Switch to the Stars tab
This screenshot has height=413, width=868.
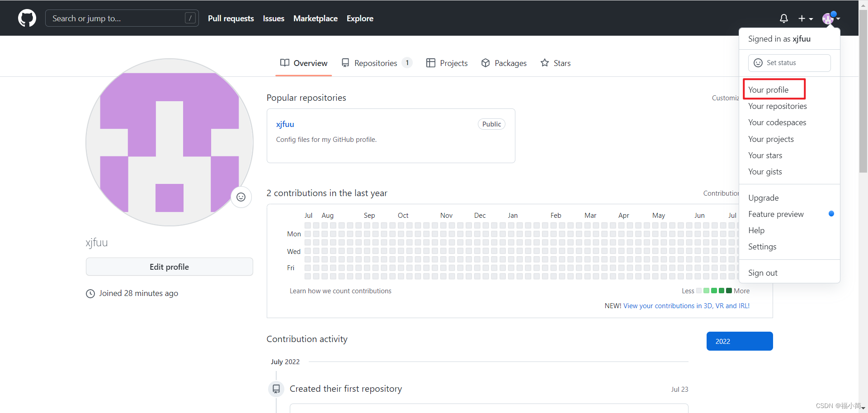(556, 63)
